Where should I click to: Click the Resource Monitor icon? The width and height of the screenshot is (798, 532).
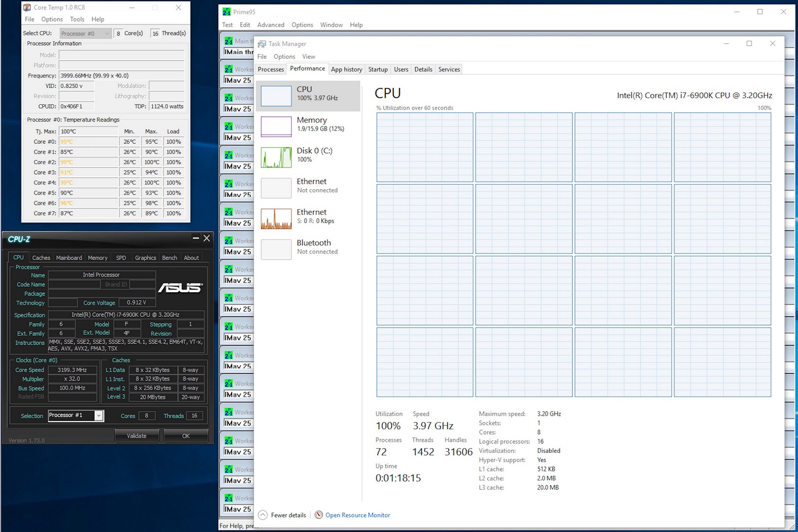319,515
